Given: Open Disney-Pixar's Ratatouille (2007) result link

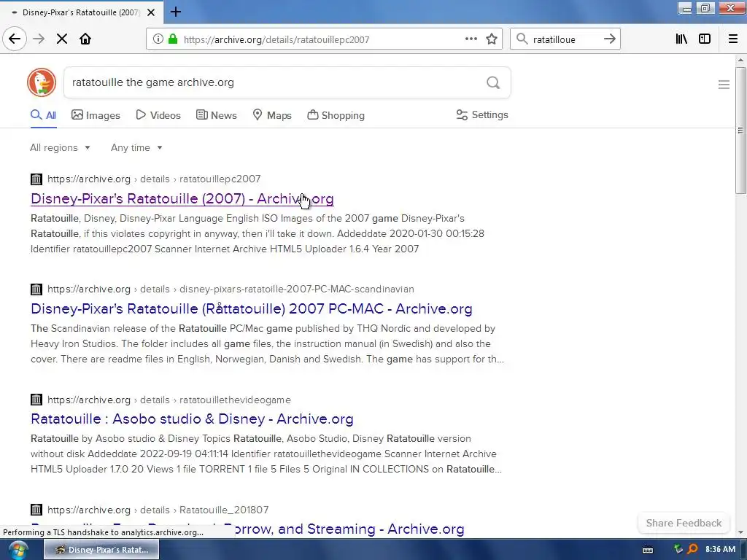Looking at the screenshot, I should (182, 198).
